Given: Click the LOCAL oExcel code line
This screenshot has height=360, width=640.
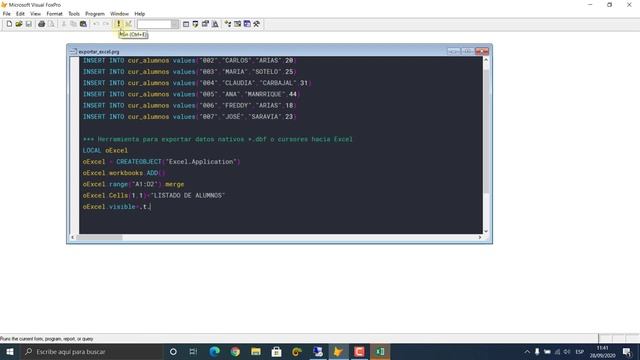Looking at the screenshot, I should tap(105, 151).
